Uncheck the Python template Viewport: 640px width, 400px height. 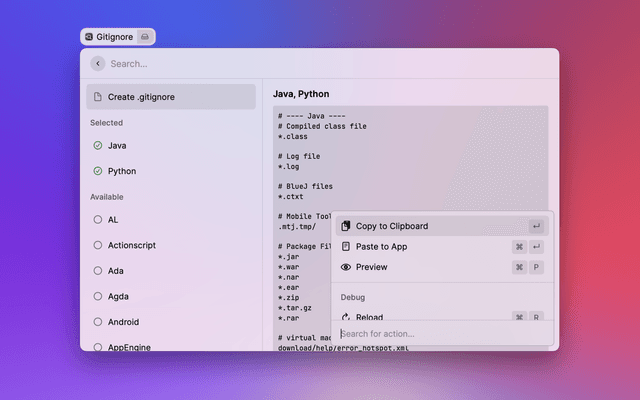tap(97, 171)
